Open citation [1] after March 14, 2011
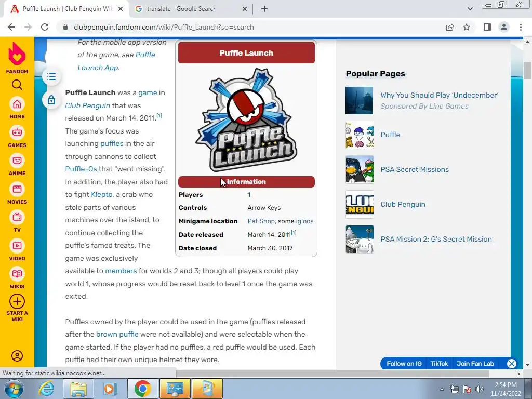The image size is (532, 399). [x=159, y=116]
